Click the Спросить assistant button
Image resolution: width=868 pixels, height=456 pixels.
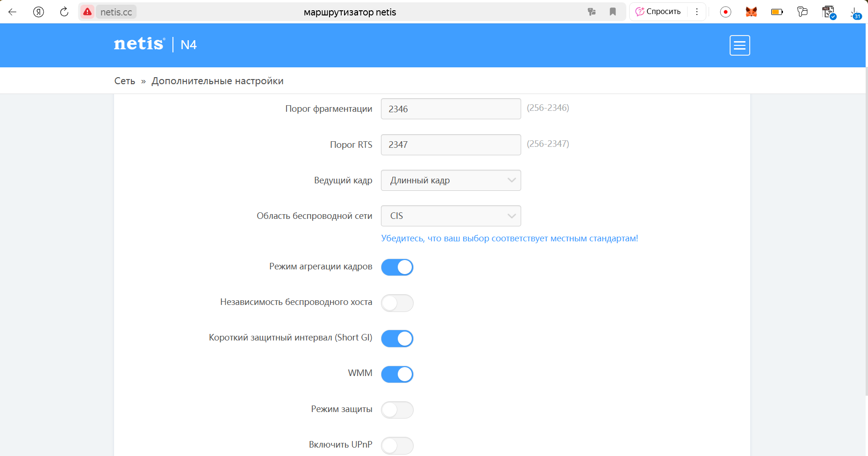(658, 12)
